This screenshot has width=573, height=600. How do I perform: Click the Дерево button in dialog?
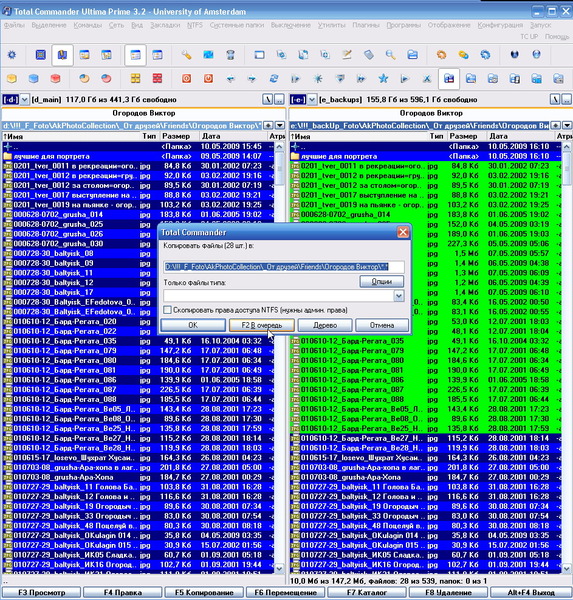click(x=325, y=325)
